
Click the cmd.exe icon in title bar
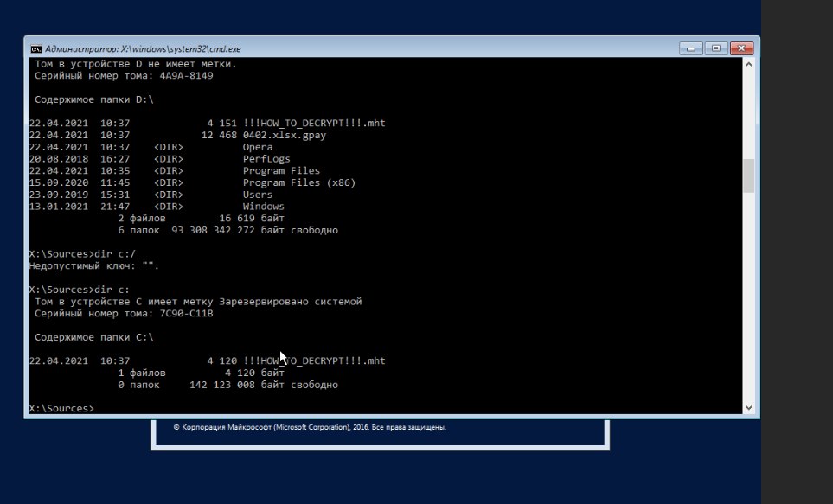pyautogui.click(x=36, y=49)
